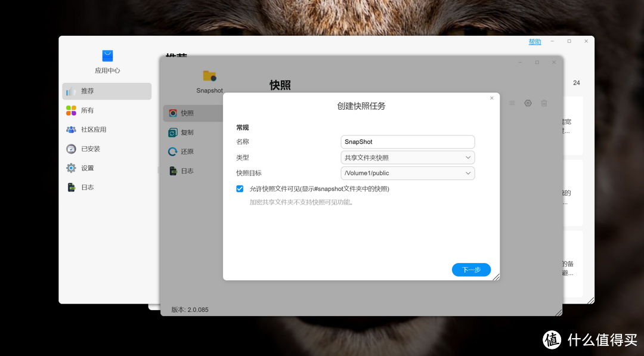Open the 类型 snapshot type dropdown

tap(407, 157)
